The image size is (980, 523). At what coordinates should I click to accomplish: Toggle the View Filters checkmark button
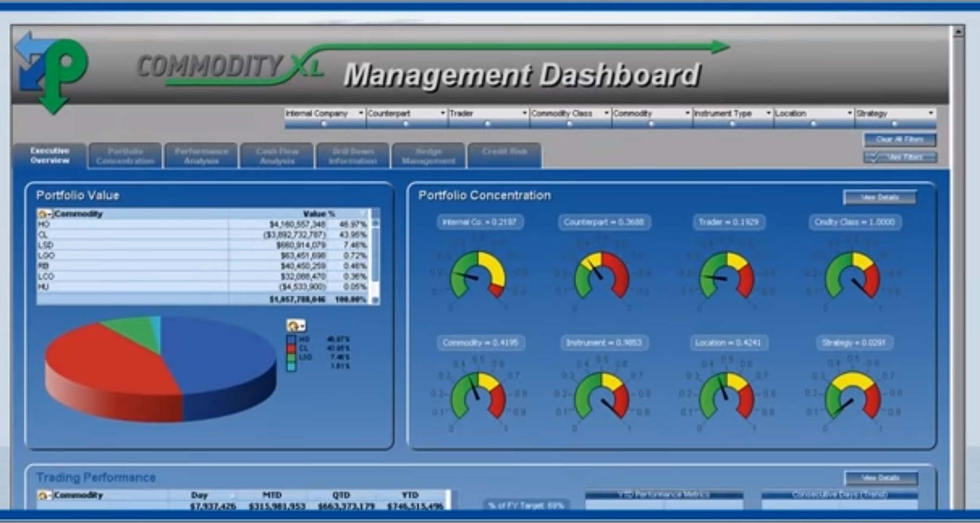(x=900, y=157)
